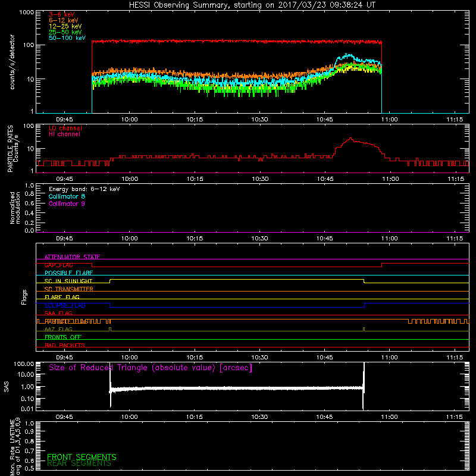The width and height of the screenshot is (476, 476).
Task: Select the green '25-50 keV' legend label
Action: 65,32
